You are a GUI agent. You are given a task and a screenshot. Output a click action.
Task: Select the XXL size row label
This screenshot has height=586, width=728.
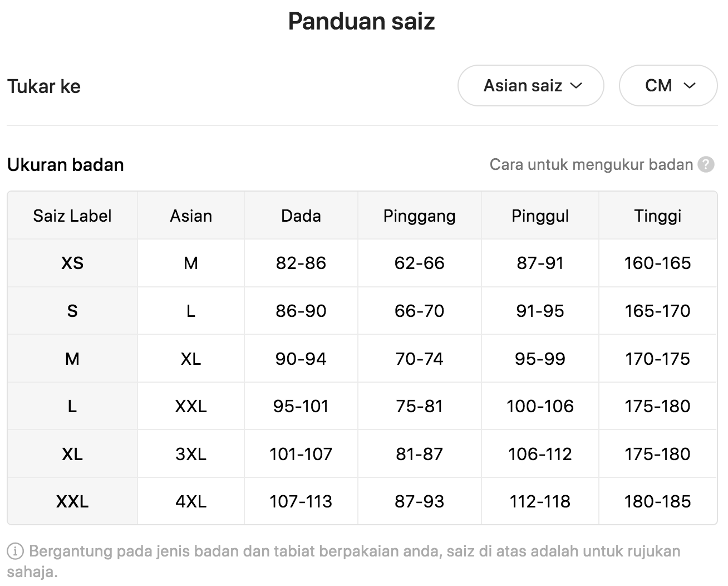click(x=72, y=501)
